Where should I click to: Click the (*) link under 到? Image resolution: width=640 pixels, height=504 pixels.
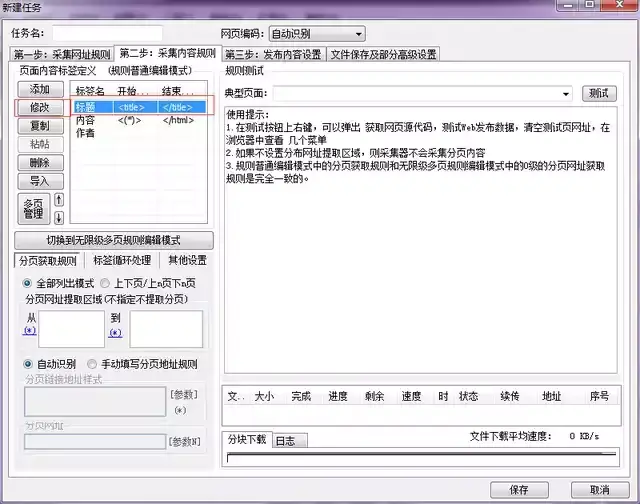(x=116, y=333)
